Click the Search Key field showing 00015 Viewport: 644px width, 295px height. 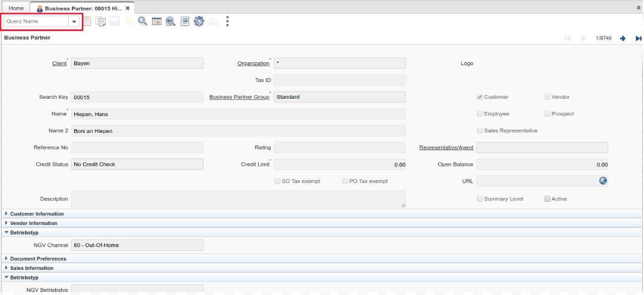pyautogui.click(x=137, y=97)
